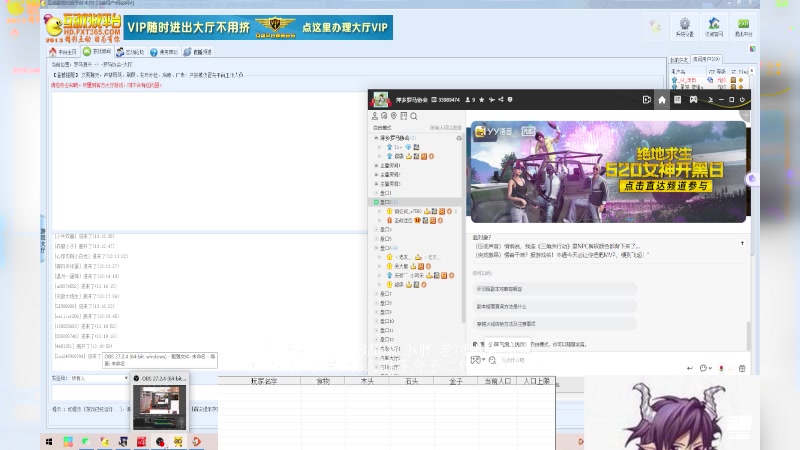Expand the 座口10 channel node

point(376,321)
